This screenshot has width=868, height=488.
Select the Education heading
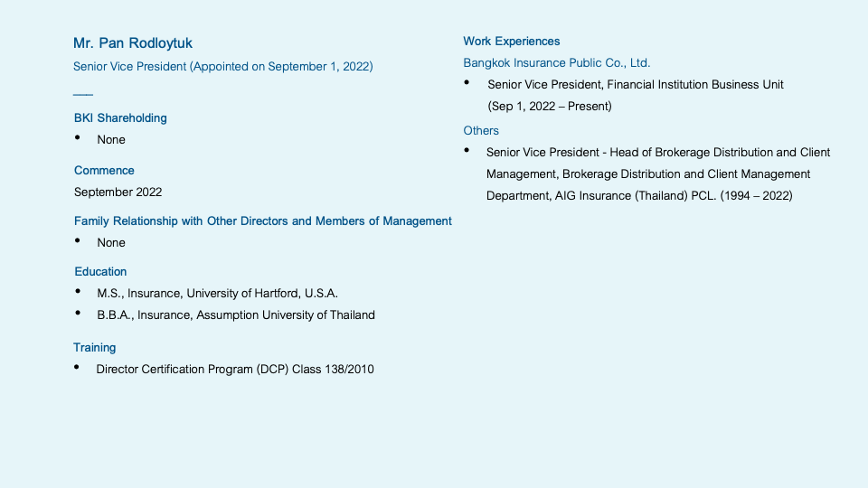[x=100, y=271]
